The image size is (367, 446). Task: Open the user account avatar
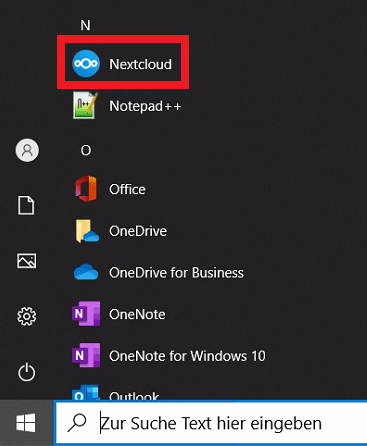point(27,150)
